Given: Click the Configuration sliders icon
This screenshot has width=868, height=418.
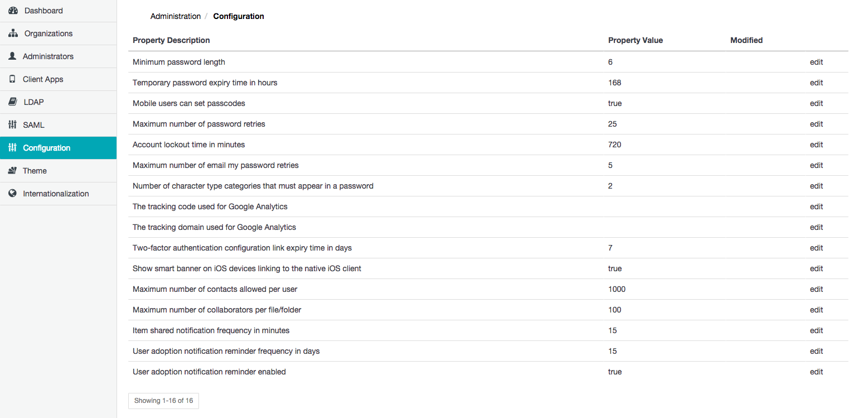Looking at the screenshot, I should pyautogui.click(x=13, y=148).
